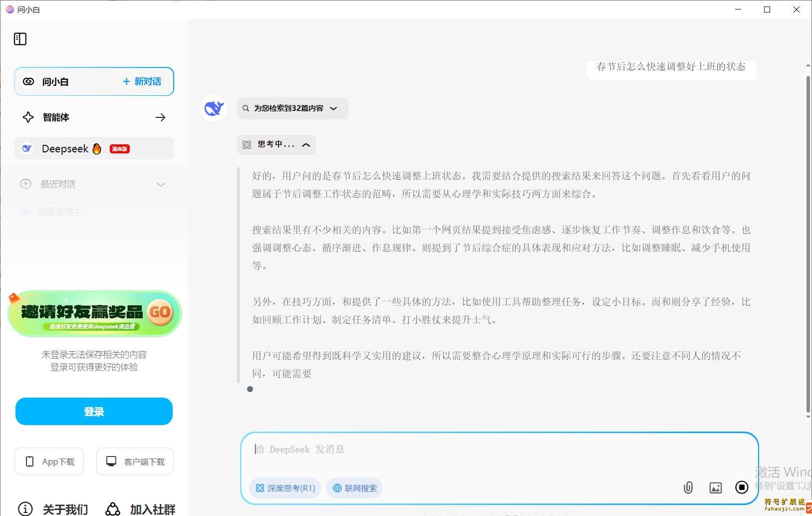Open the 邀请好友赢奖品 banner
The height and width of the screenshot is (516, 812).
[x=94, y=313]
